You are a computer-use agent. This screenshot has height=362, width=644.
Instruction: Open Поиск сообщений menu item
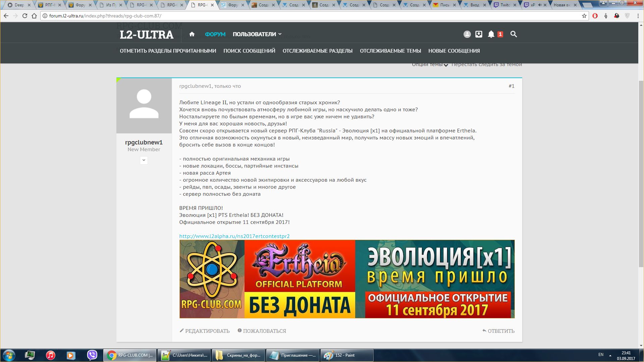point(249,51)
